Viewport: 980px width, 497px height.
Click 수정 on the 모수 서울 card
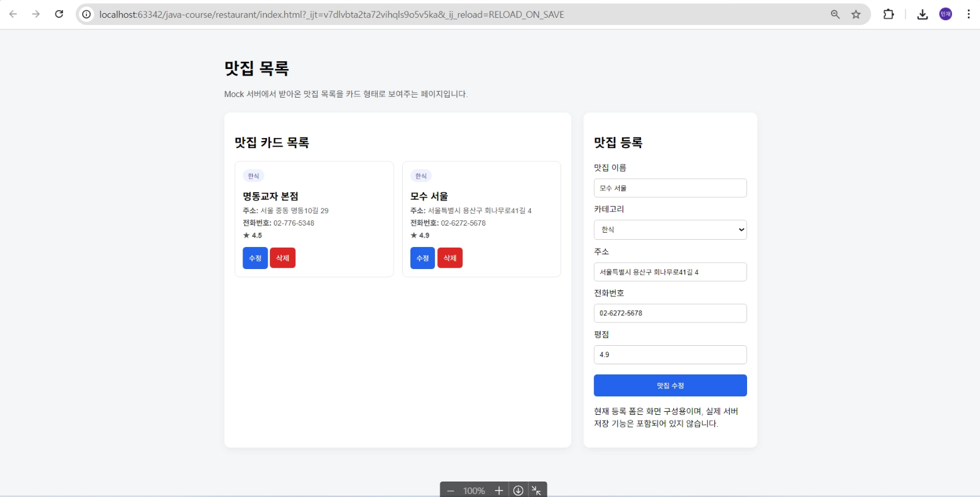[422, 258]
